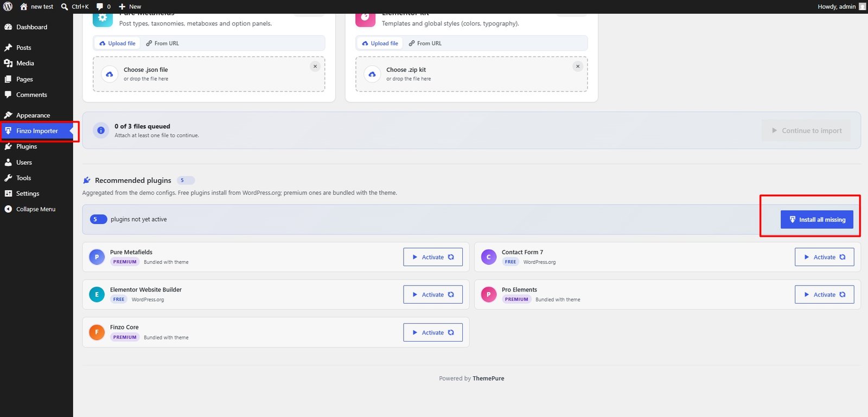Choose a .json file to upload

[209, 74]
